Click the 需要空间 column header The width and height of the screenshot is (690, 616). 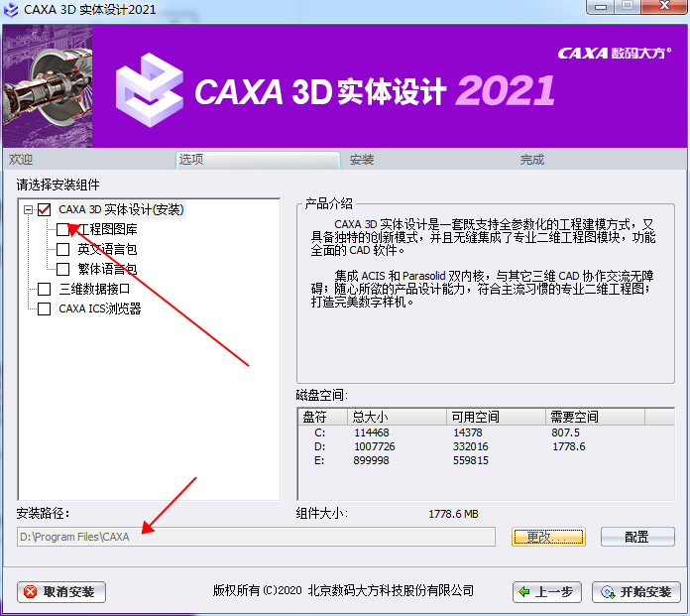tap(595, 417)
